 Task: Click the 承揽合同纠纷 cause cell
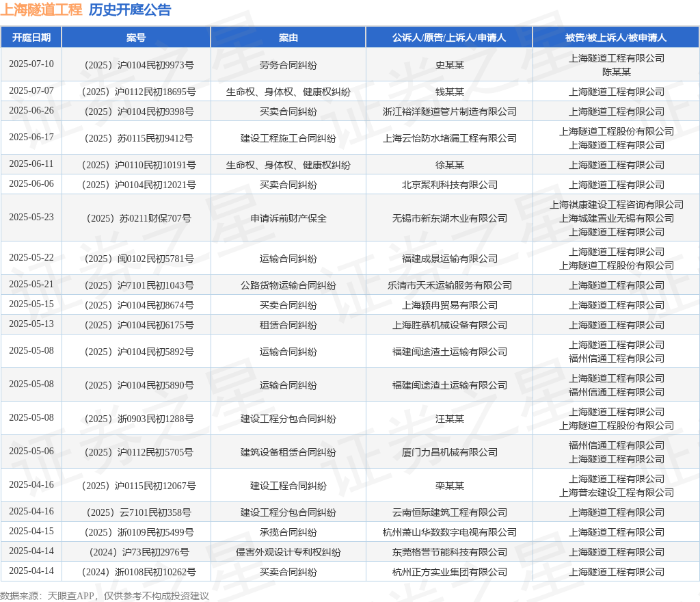tap(288, 532)
